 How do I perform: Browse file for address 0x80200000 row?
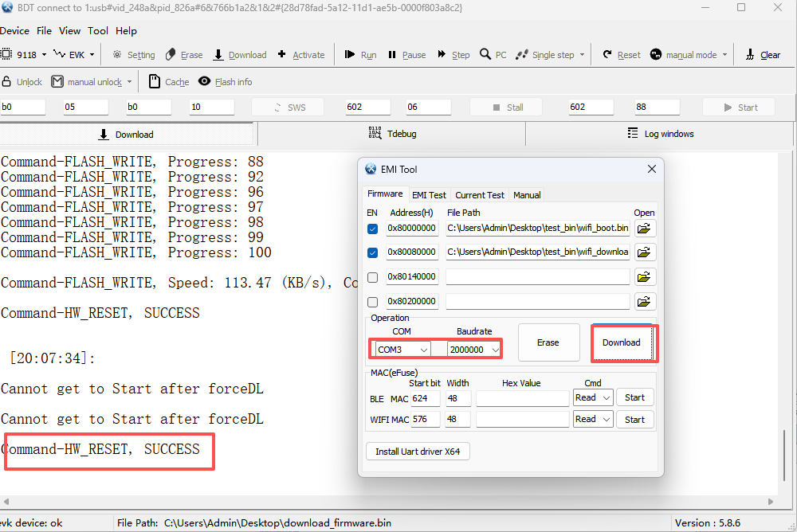click(x=644, y=301)
